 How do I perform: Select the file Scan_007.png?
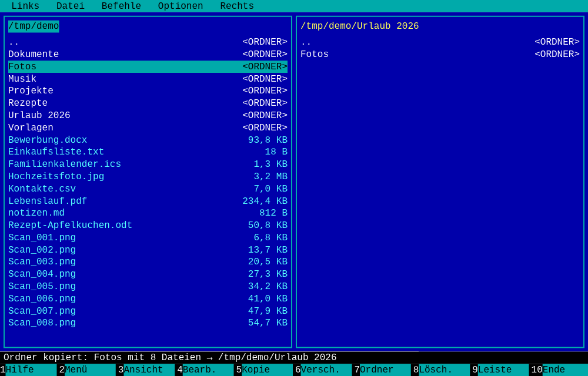(148, 311)
